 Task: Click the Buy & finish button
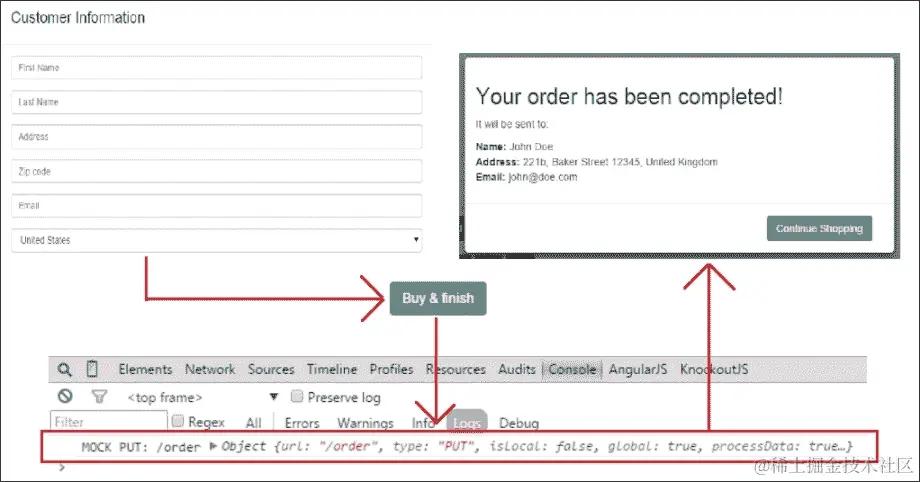(x=438, y=298)
